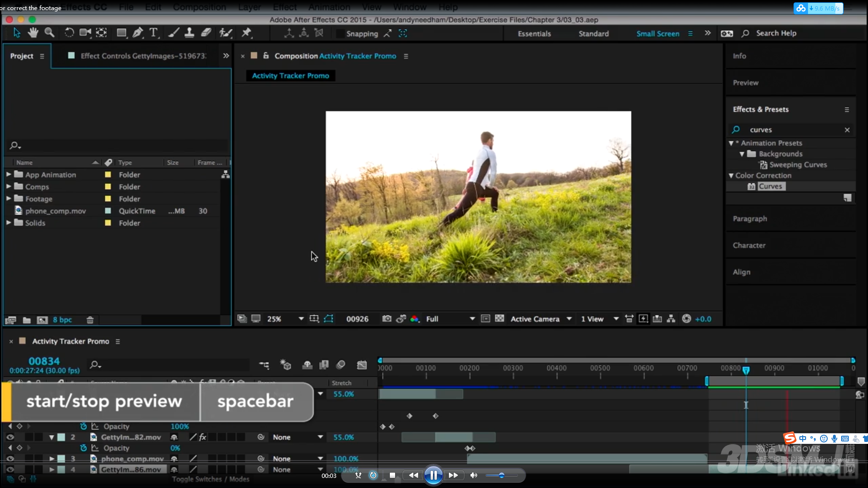Hide the phone_comp.mov layer eye
868x488 pixels.
click(10, 459)
